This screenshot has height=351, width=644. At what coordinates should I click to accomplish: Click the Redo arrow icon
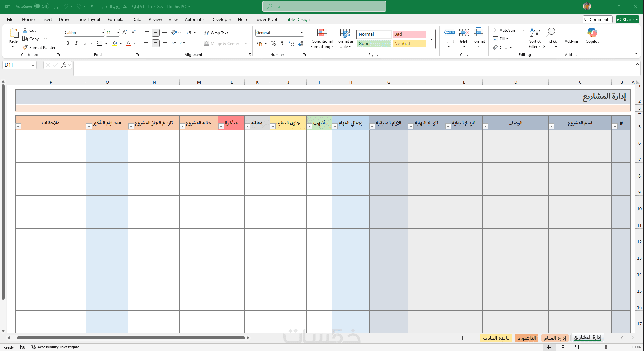click(x=79, y=6)
